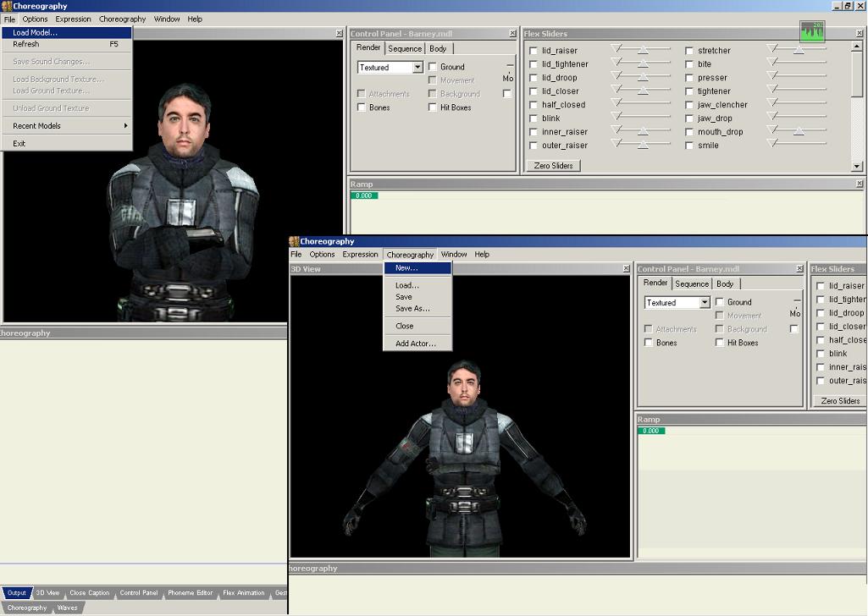Close the 3D View pane in the window showing the Choreography menu
Screen dimensions: 868x616
pos(626,269)
